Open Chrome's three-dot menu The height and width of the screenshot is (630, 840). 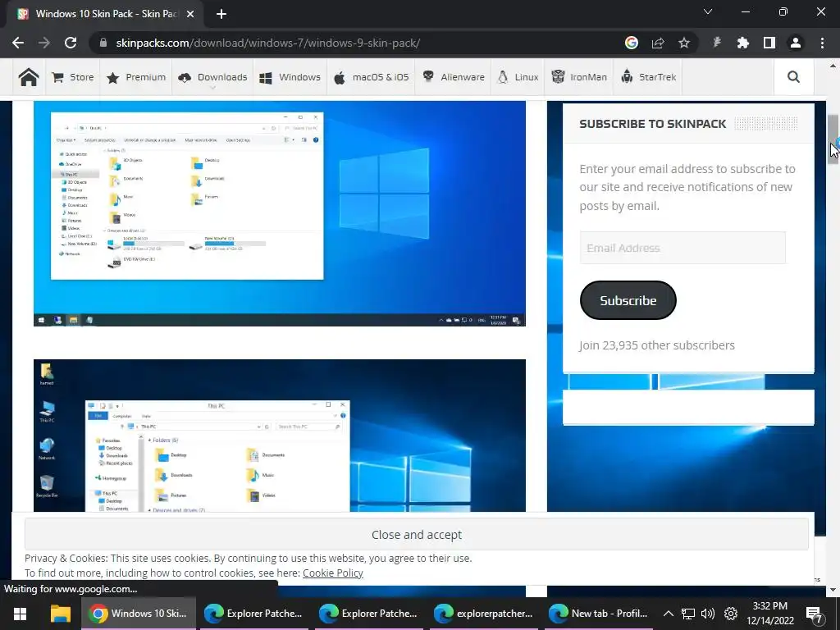click(822, 43)
